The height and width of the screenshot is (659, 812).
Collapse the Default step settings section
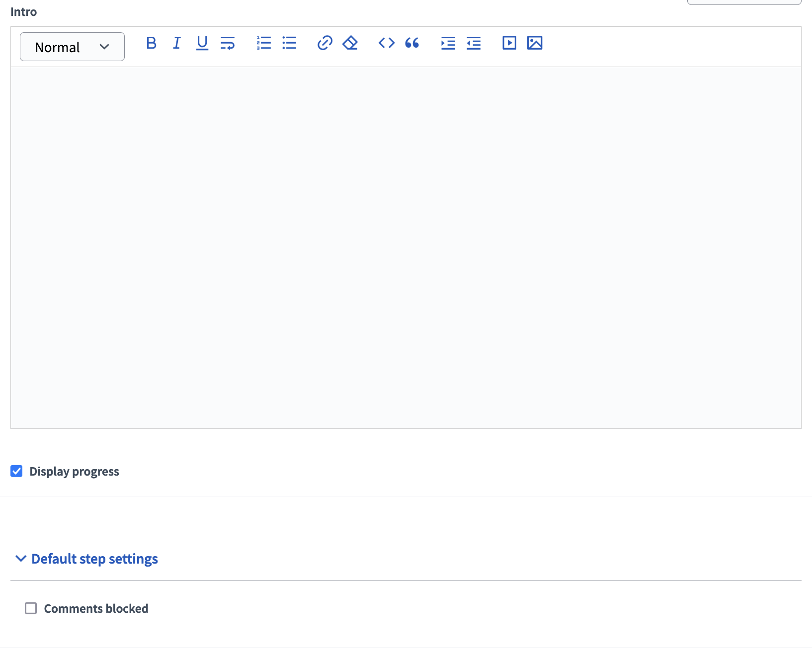coord(20,559)
